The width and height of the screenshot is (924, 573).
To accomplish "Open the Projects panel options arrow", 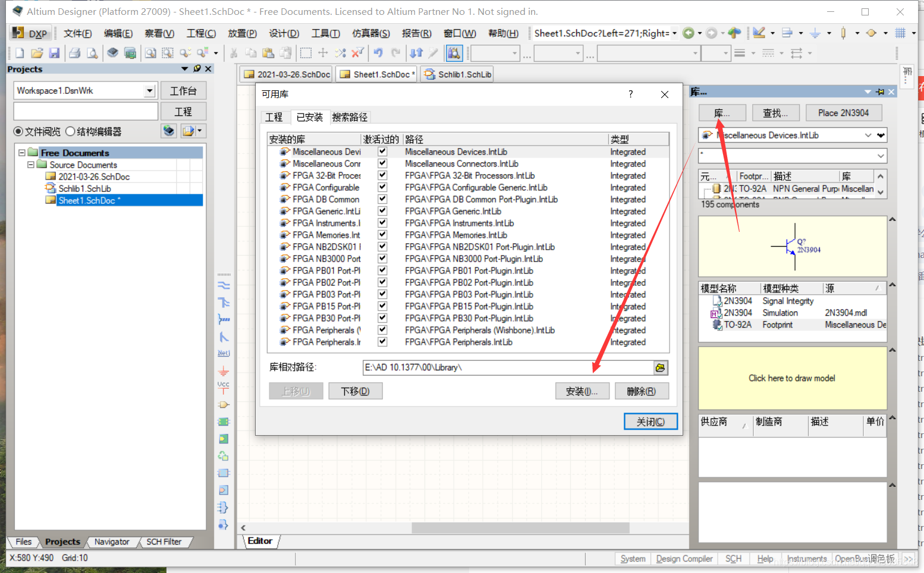I will pyautogui.click(x=184, y=69).
